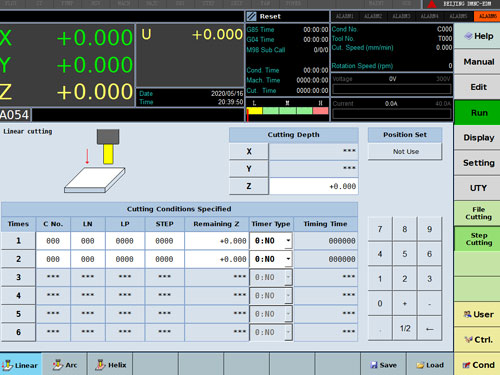The image size is (500, 375).
Task: Click Timing Time field in row 2
Action: [x=325, y=259]
